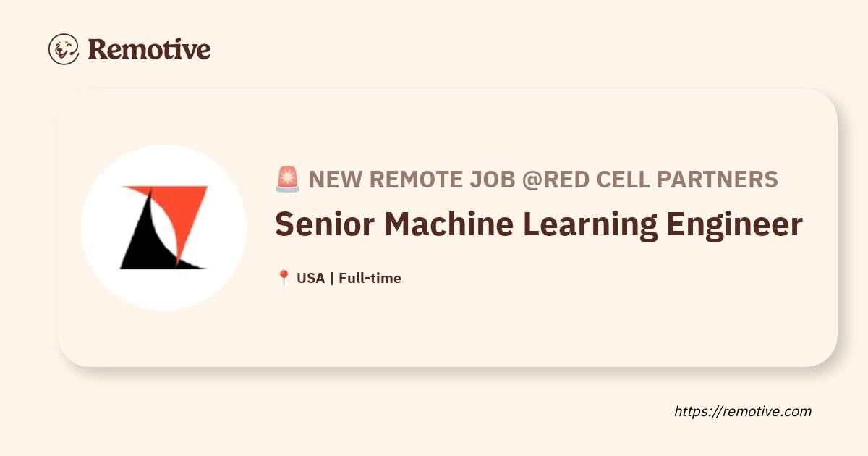Click the Full-time job type label
Screen dimensions: 868x456
pos(370,278)
